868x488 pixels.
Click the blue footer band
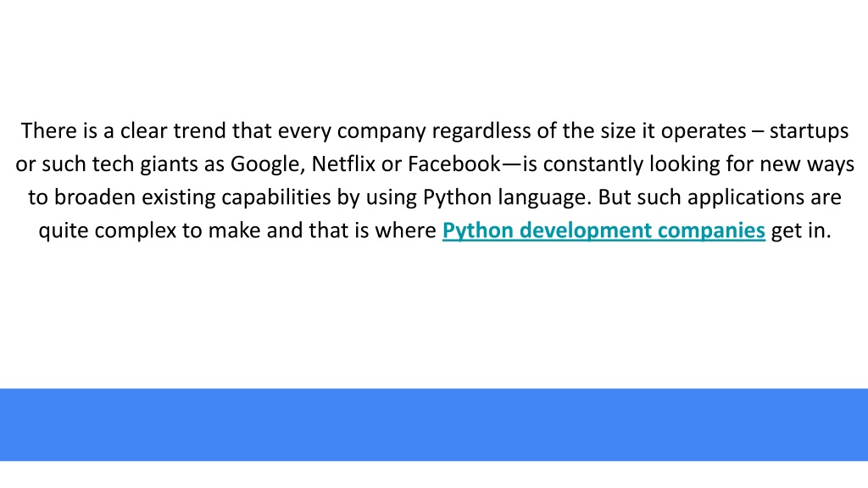click(x=434, y=424)
